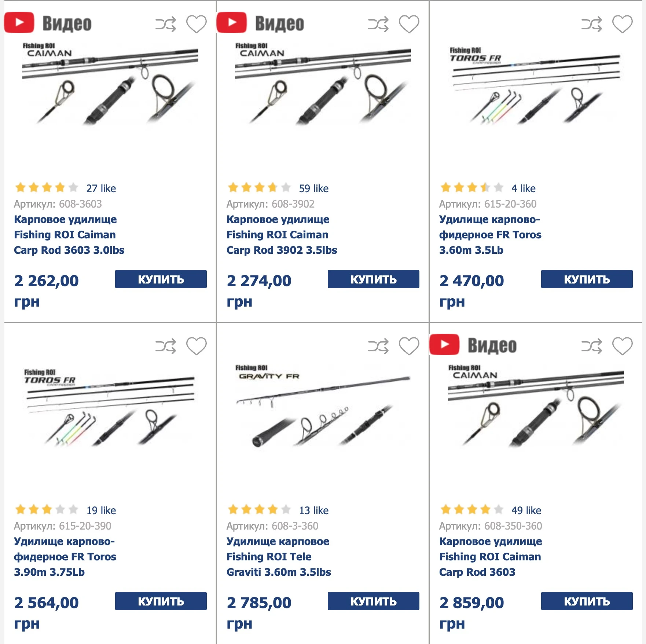
Task: Compare the FR Toros 3.90m 3.75Lb rod
Action: (x=165, y=346)
